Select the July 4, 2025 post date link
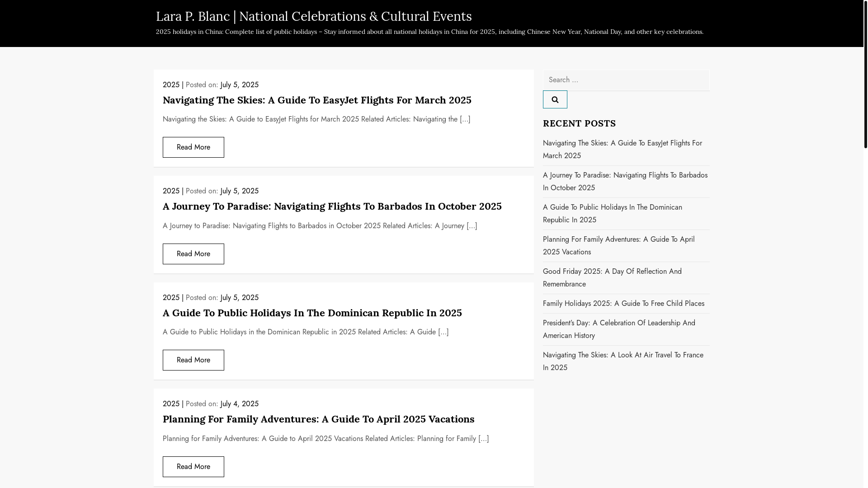Viewport: 868px width, 488px height. 239,404
